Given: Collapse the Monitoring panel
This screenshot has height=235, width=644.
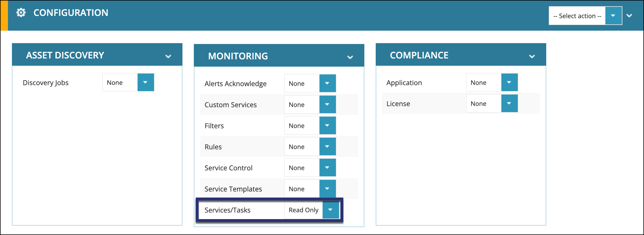Looking at the screenshot, I should pos(350,57).
